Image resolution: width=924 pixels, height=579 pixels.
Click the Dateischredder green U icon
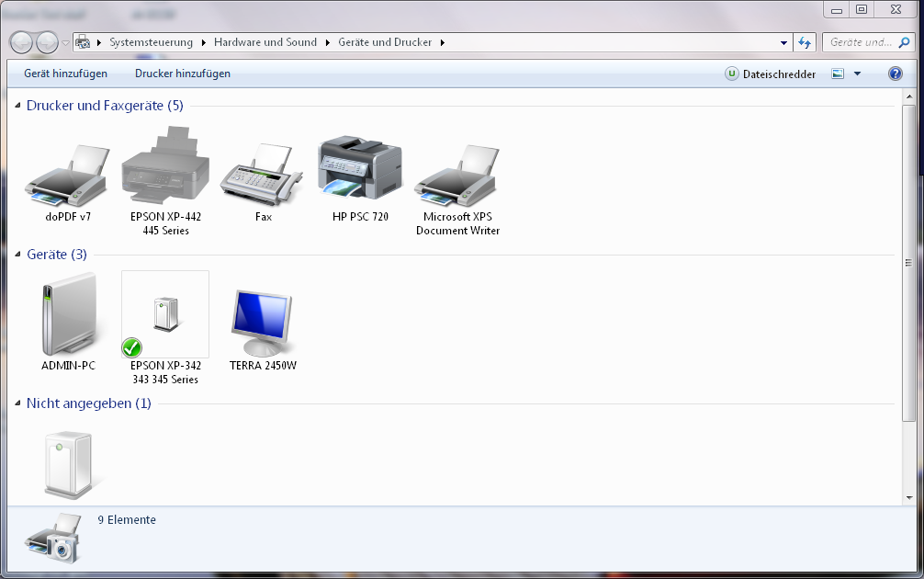coord(731,74)
